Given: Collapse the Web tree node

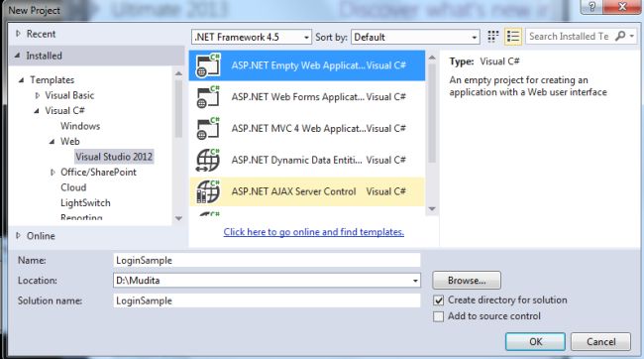Looking at the screenshot, I should click(52, 142).
